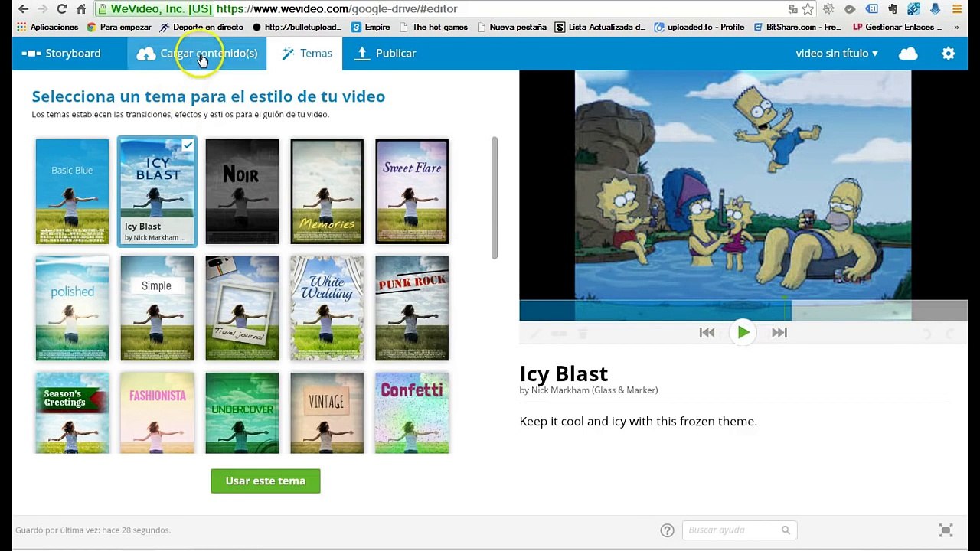Select the Temas tab
Image resolution: width=980 pixels, height=551 pixels.
pyautogui.click(x=306, y=54)
